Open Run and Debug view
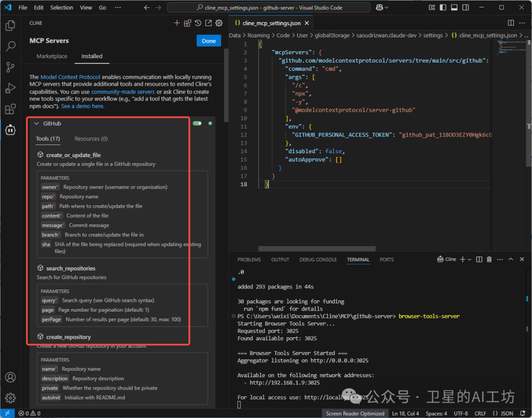This screenshot has height=418, width=532. tap(10, 88)
